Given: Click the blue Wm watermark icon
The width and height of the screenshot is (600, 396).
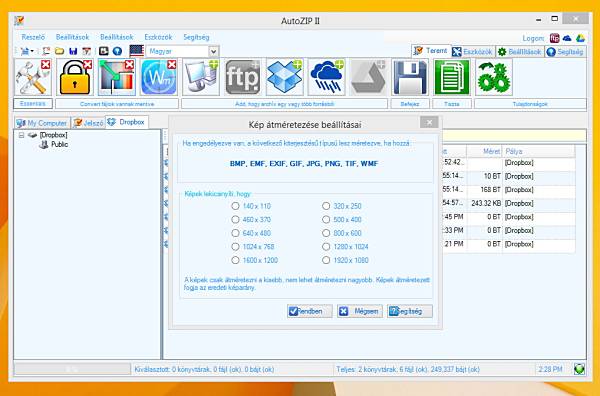Looking at the screenshot, I should tap(159, 77).
